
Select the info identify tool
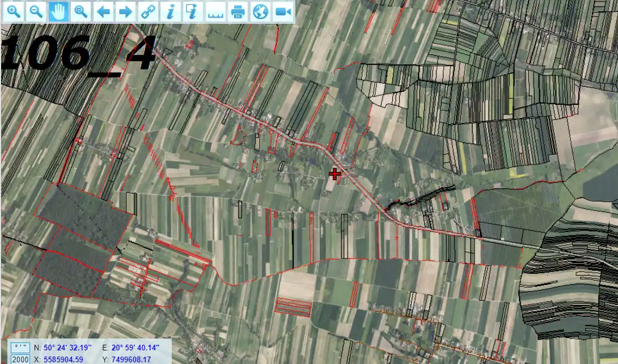[171, 11]
